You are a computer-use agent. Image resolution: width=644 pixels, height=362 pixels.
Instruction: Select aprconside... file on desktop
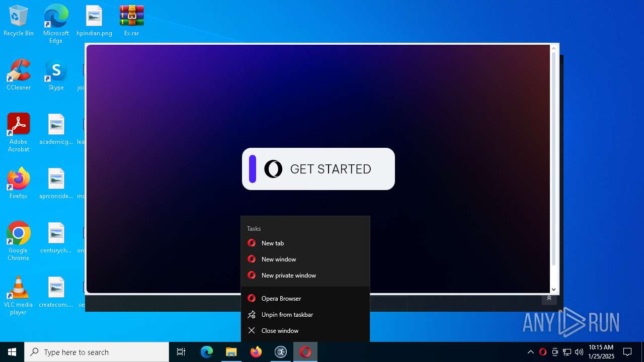(56, 184)
